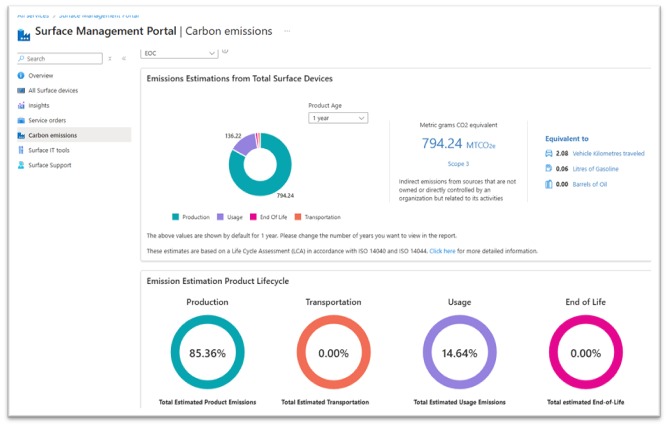Click the 'Click here' detailed information link
Viewport: 668px width, 427px height.
tap(442, 251)
